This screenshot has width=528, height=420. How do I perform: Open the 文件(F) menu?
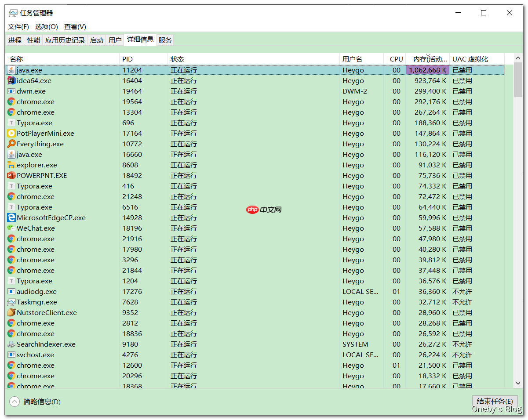(18, 26)
